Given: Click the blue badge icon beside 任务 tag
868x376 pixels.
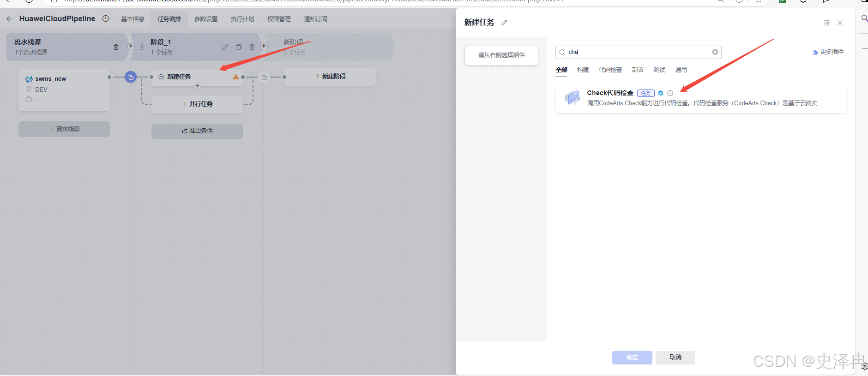Looking at the screenshot, I should [661, 93].
